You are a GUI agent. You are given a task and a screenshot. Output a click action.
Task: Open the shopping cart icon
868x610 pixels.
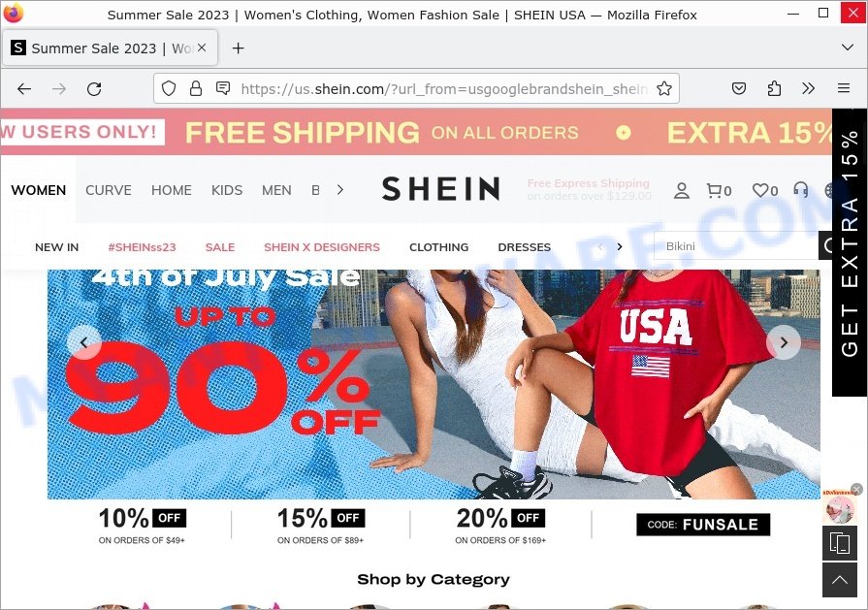[x=719, y=191]
